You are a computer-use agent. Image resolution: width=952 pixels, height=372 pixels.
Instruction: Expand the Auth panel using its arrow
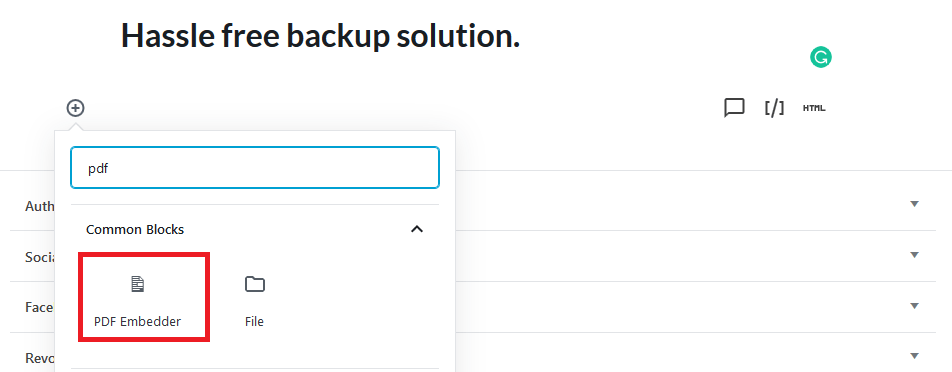914,204
